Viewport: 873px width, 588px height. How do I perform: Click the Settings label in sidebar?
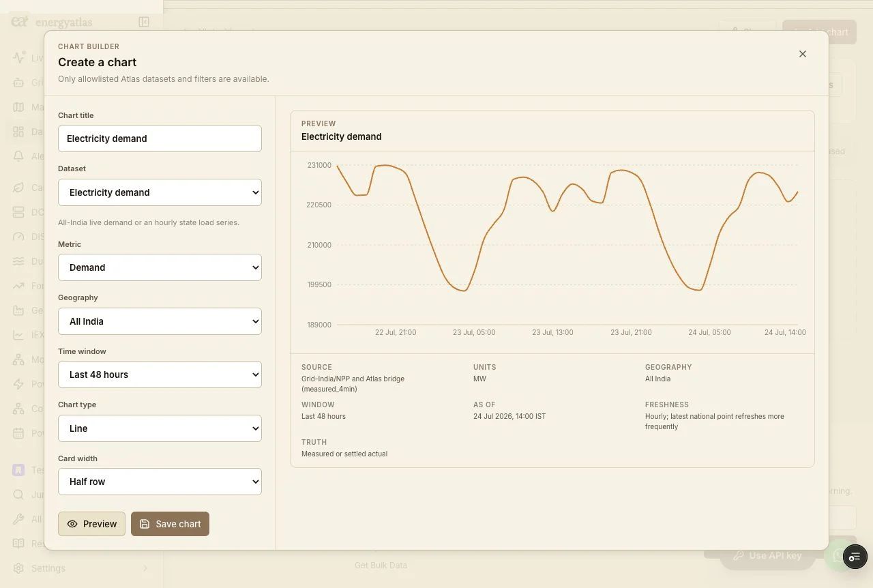(48, 568)
